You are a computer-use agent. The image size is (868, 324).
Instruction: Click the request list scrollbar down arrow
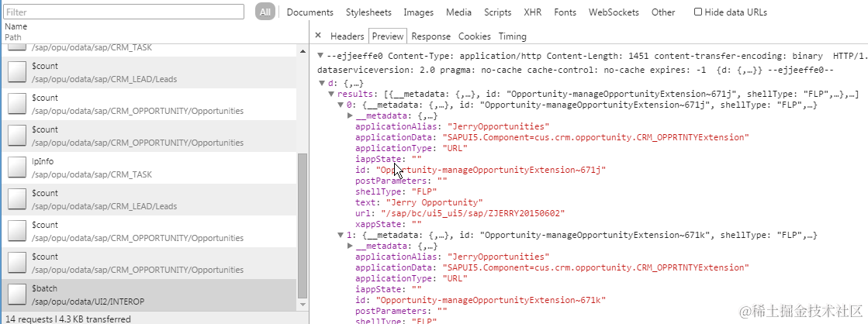(x=303, y=305)
